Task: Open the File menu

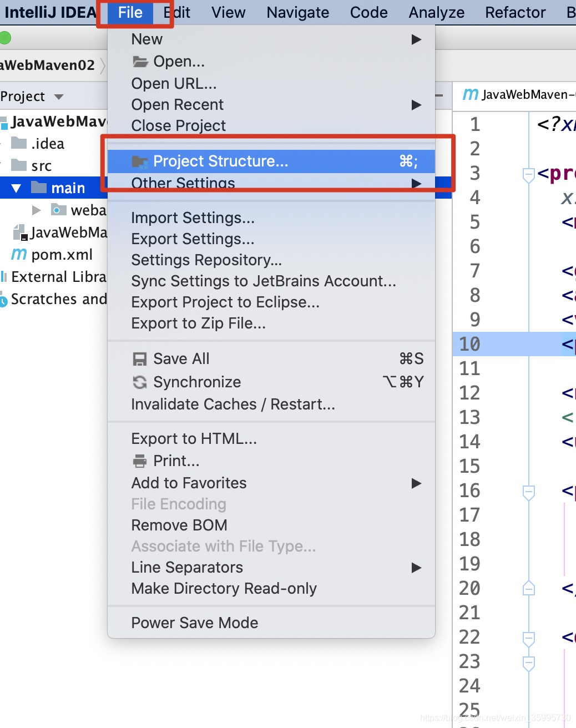Action: click(130, 12)
